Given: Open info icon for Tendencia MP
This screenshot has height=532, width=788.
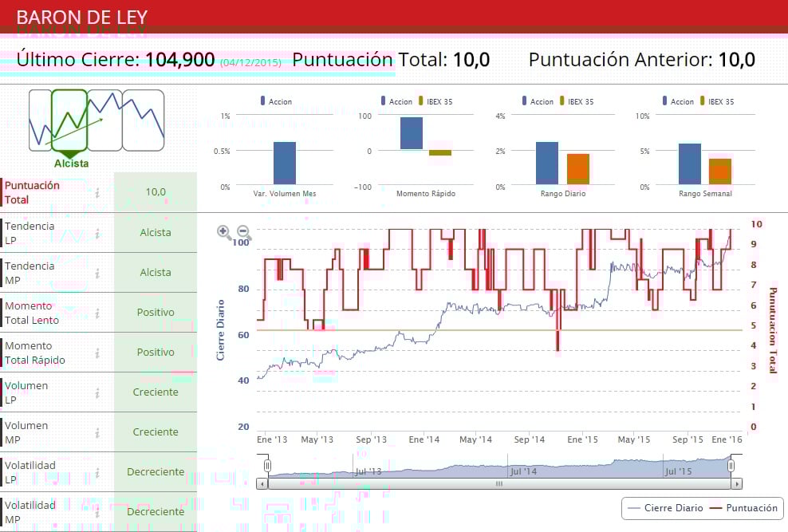Looking at the screenshot, I should (x=97, y=273).
